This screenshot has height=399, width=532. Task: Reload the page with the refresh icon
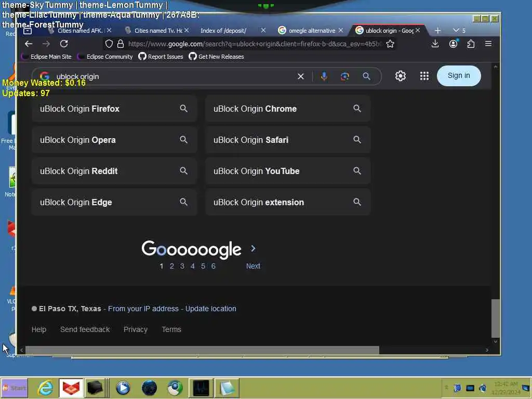64,44
